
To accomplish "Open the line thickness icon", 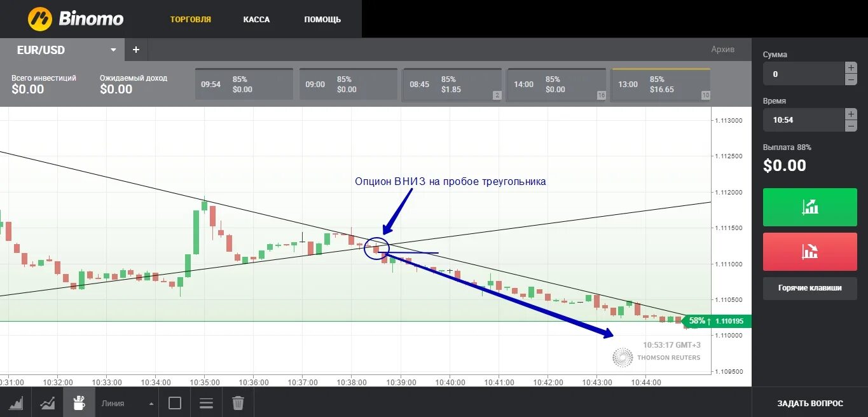I will pyautogui.click(x=206, y=403).
